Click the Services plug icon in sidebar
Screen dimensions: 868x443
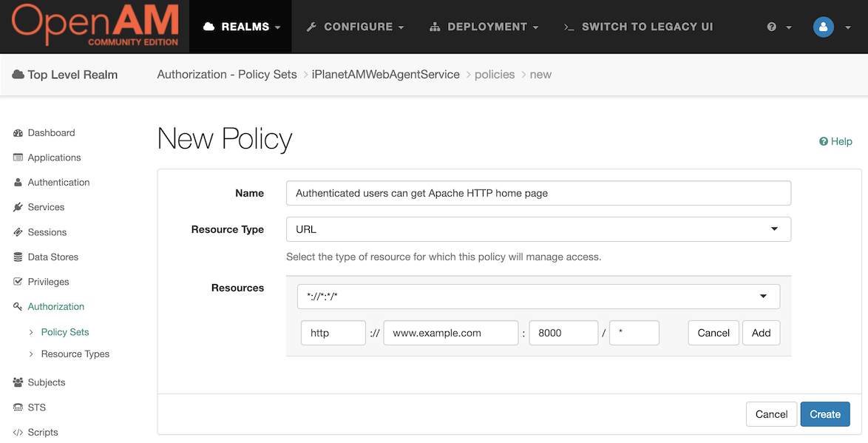pos(18,207)
